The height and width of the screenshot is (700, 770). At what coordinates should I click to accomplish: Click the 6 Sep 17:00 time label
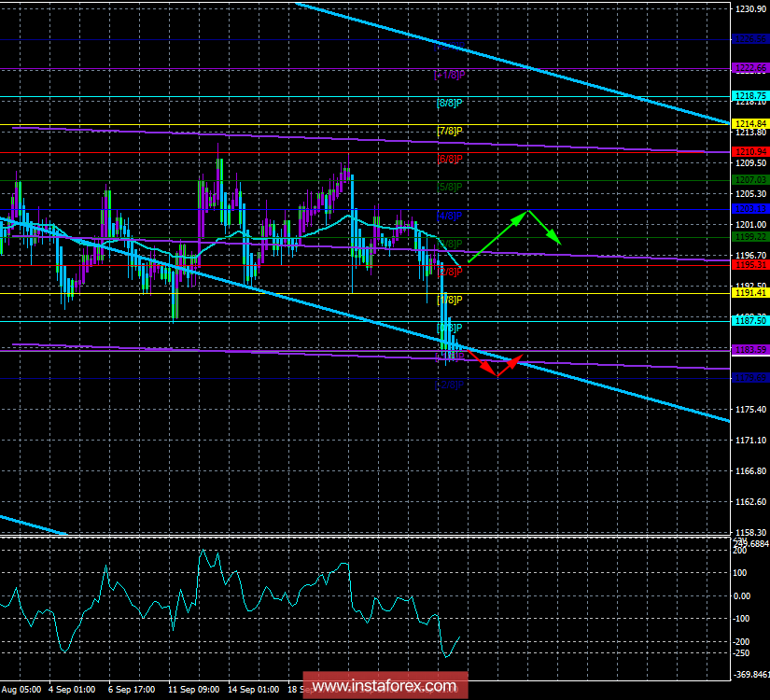131,690
